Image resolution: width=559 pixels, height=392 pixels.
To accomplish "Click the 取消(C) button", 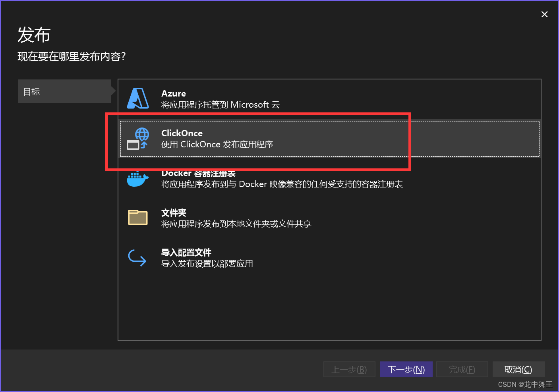I will click(518, 369).
